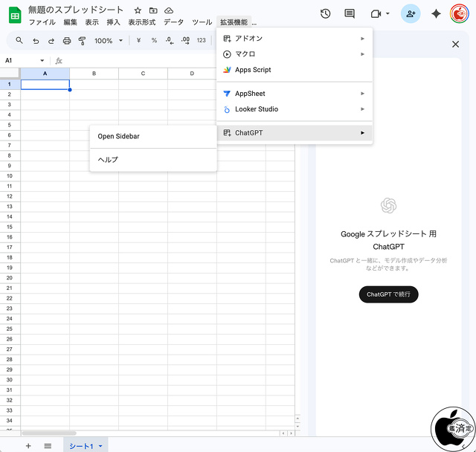This screenshot has height=452, width=476.
Task: Click scroll right arrow button
Action: (x=291, y=433)
